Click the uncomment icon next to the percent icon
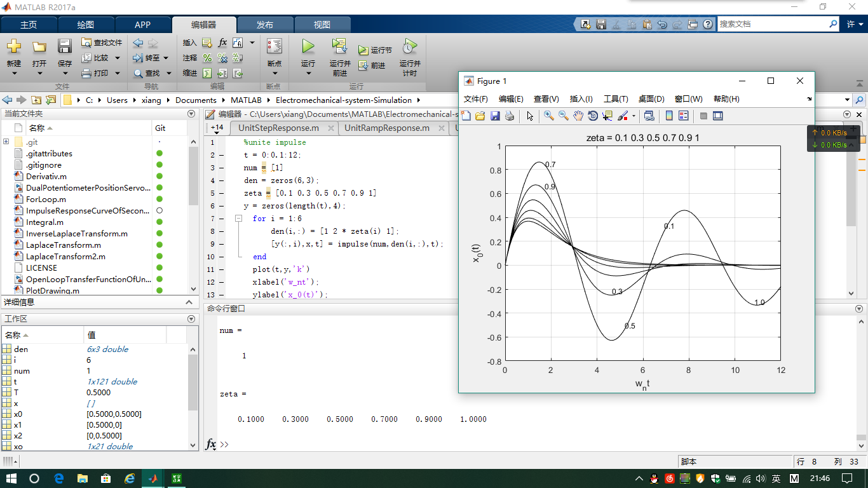 click(222, 58)
